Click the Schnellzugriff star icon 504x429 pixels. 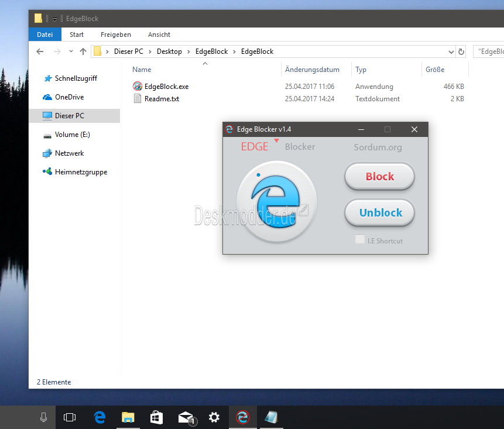click(x=47, y=78)
